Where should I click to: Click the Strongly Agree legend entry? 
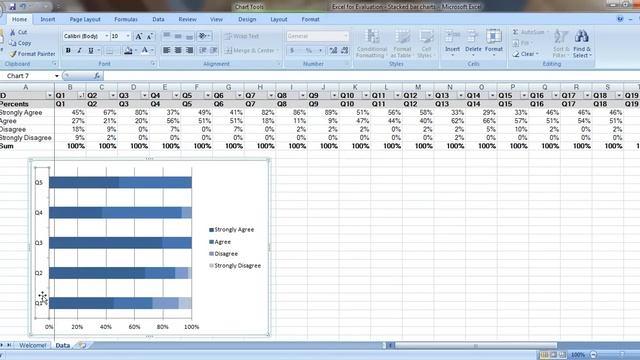(231, 230)
